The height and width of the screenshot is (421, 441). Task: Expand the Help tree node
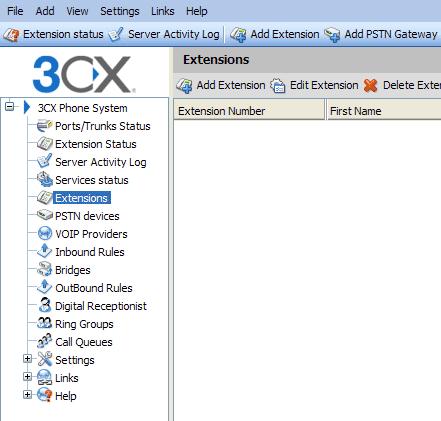click(x=27, y=395)
